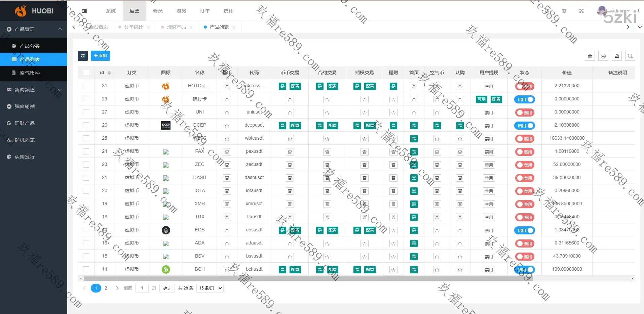Screen dimensions: 644x314
Task: Click the page number input field
Action: (x=142, y=288)
